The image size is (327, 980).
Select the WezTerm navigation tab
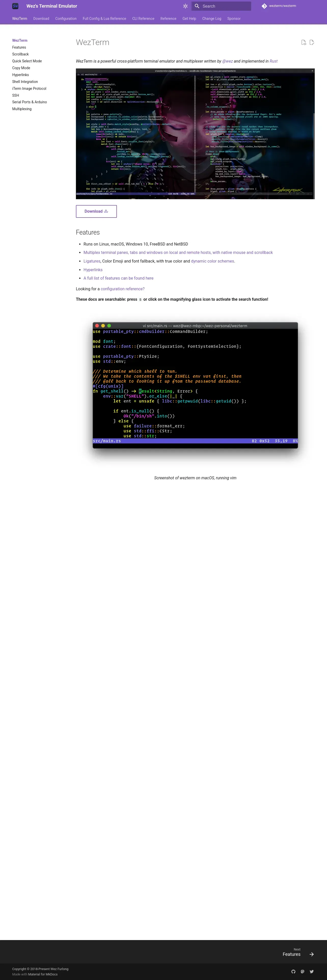point(19,19)
